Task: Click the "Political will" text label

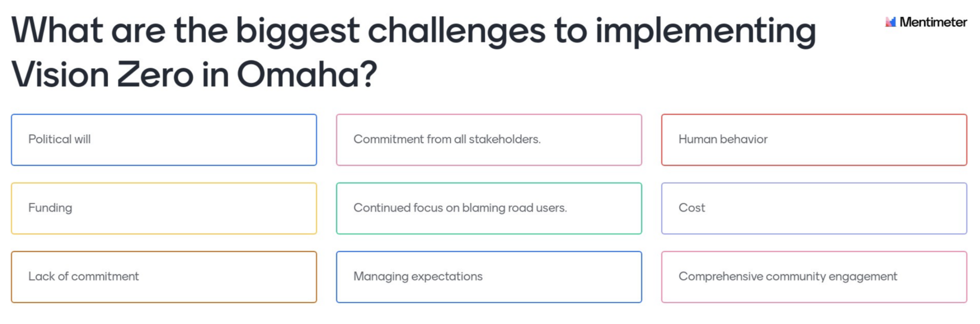Action: point(59,139)
